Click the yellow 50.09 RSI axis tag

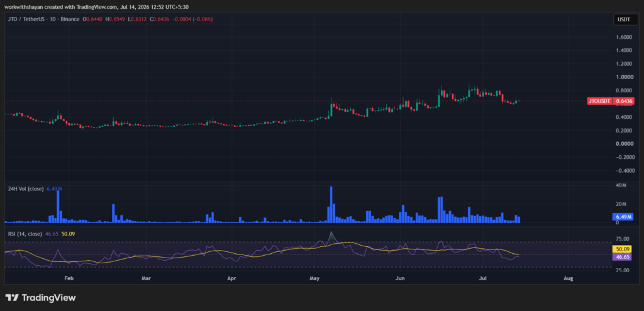point(622,249)
